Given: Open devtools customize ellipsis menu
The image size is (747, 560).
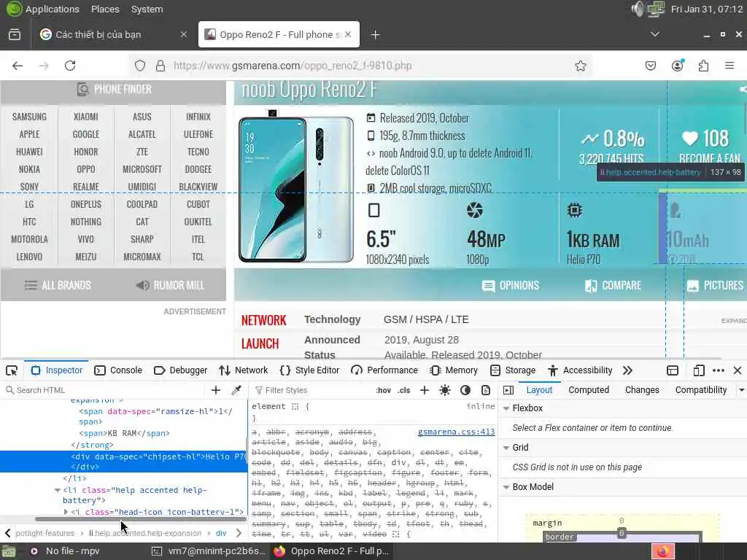Looking at the screenshot, I should (719, 370).
